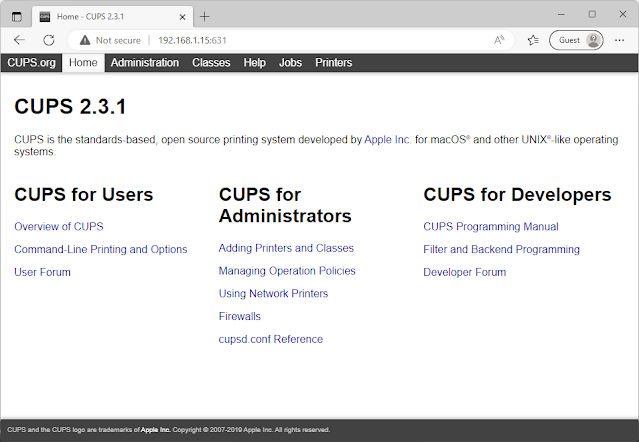Open the cupsd.conf Reference link
639x442 pixels.
[271, 339]
